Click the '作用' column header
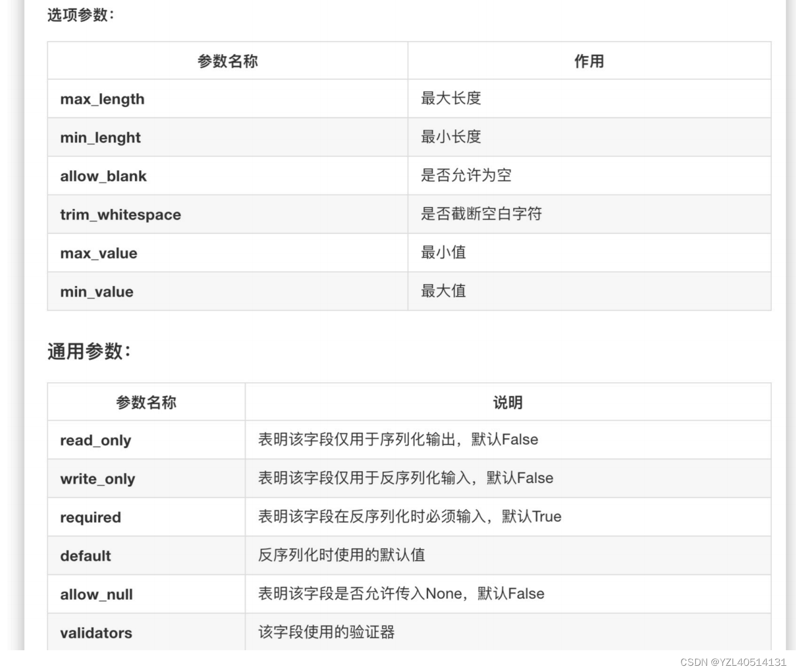This screenshot has width=796, height=672. click(x=589, y=61)
